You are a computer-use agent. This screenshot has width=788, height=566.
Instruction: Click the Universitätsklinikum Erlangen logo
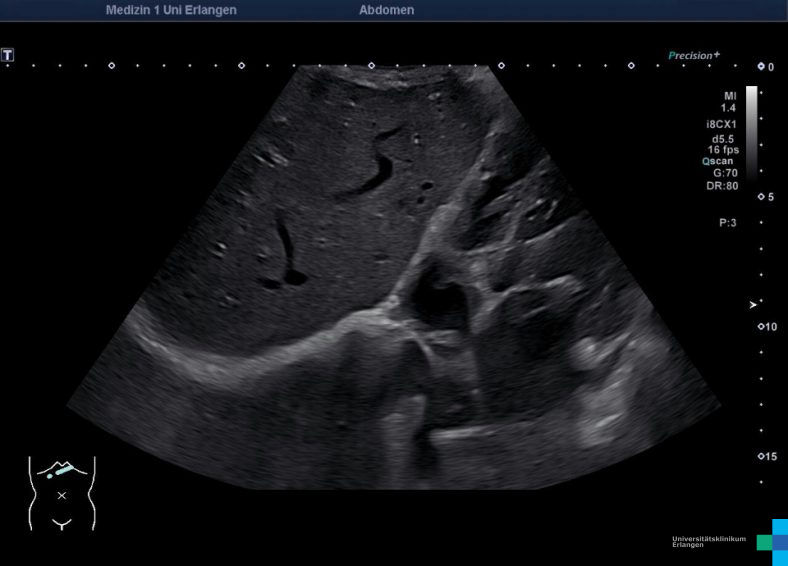point(729,542)
